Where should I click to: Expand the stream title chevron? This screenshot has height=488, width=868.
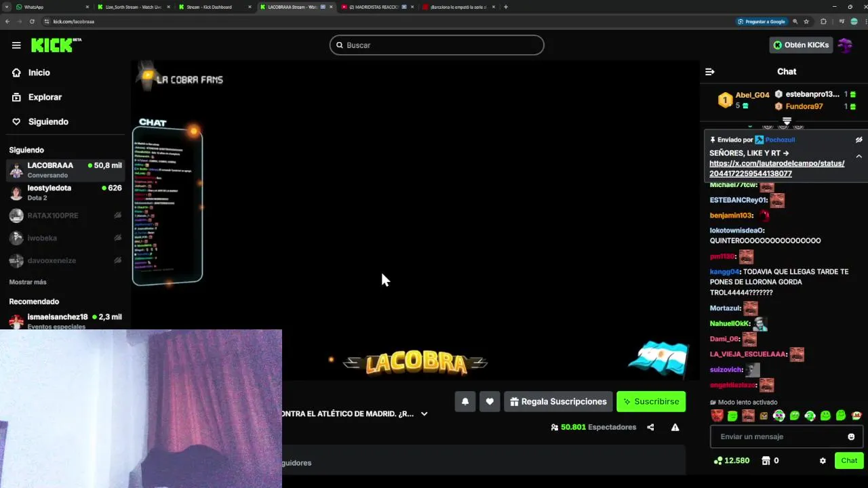coord(425,414)
